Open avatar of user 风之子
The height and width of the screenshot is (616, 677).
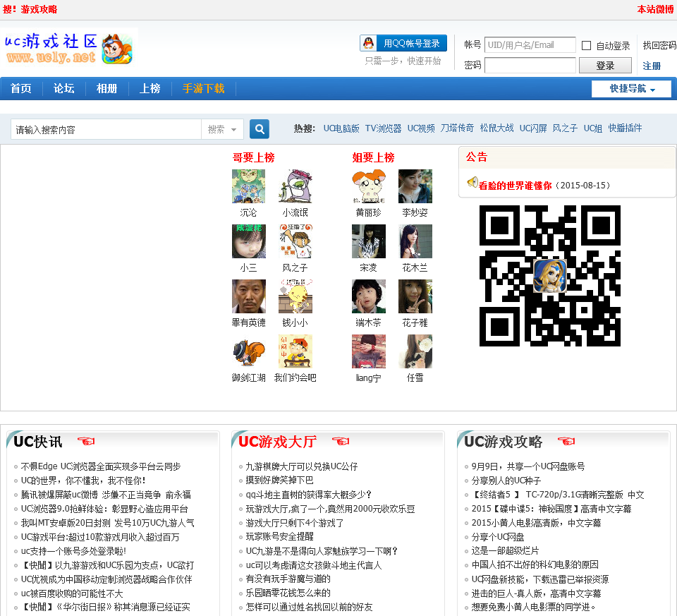(x=295, y=241)
